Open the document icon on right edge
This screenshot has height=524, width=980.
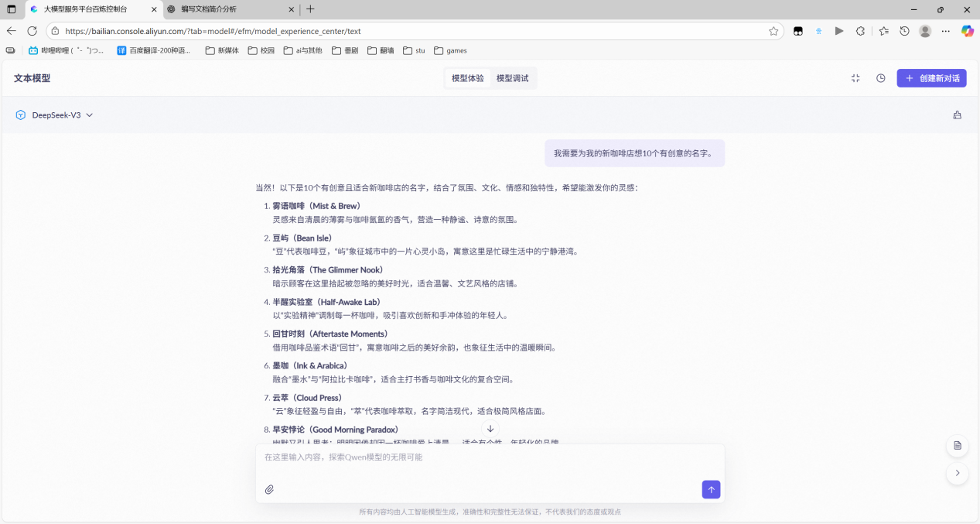click(958, 445)
